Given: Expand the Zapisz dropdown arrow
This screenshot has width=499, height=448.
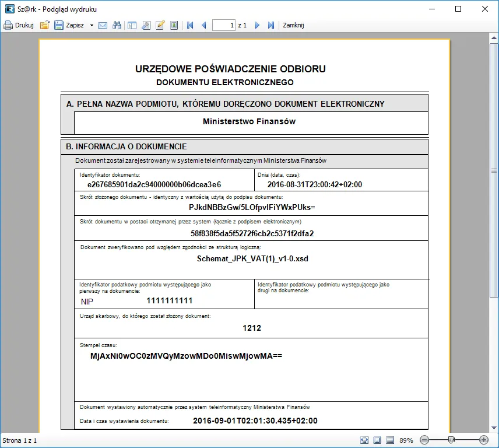Looking at the screenshot, I should coord(92,25).
